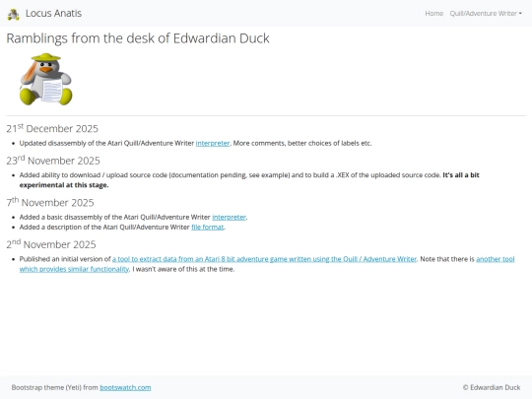532x399 pixels.
Task: Click the 2nd November 2025 heading
Action: [x=51, y=244]
